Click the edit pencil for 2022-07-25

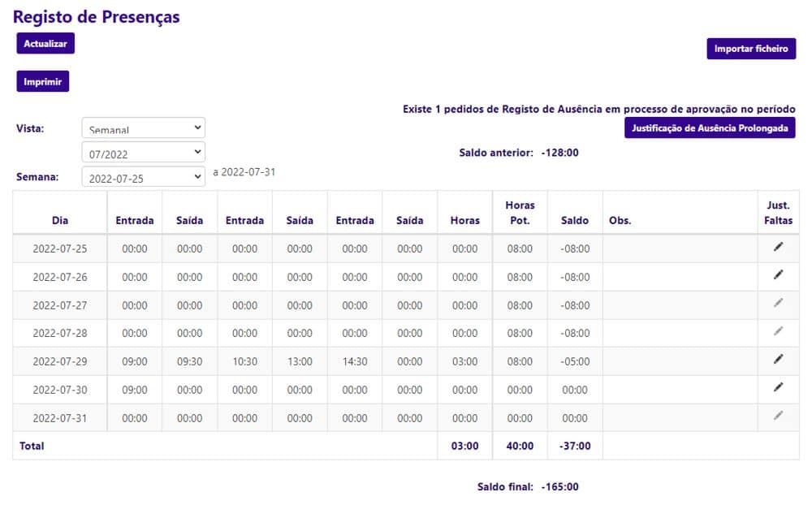tap(778, 247)
